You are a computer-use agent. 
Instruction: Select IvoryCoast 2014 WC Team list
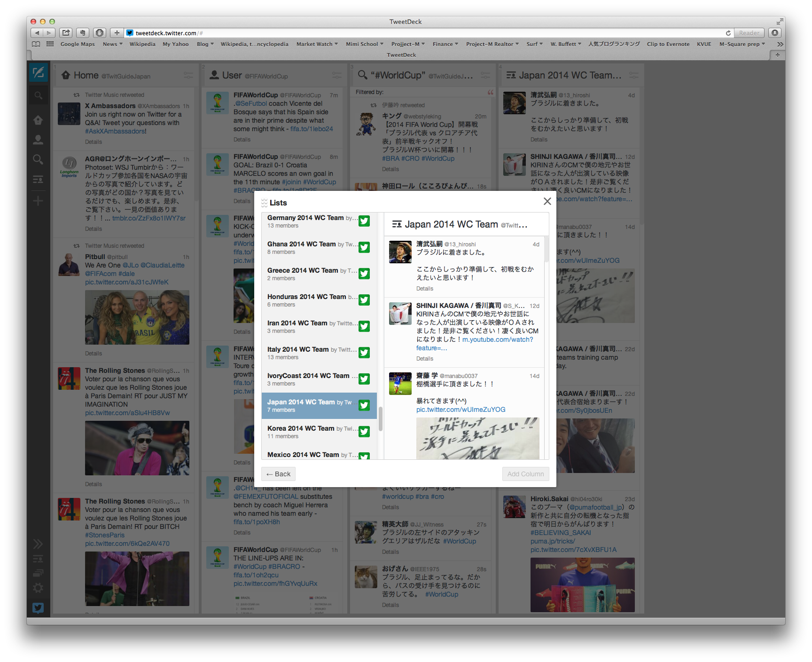point(319,379)
